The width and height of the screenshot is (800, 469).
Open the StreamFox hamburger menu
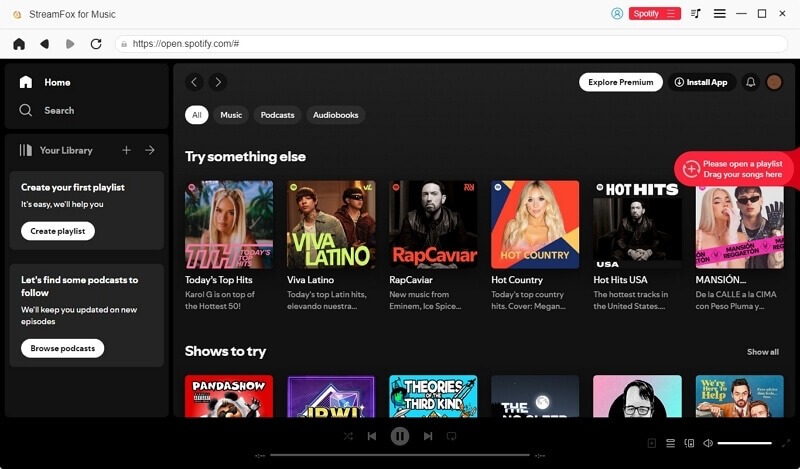pos(720,14)
